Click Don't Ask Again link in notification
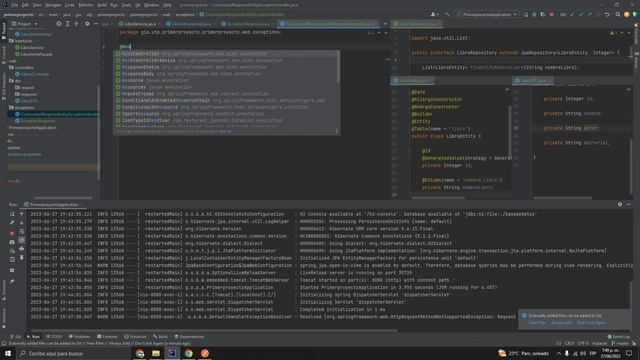Screen dimensions: 640x360 591,323
